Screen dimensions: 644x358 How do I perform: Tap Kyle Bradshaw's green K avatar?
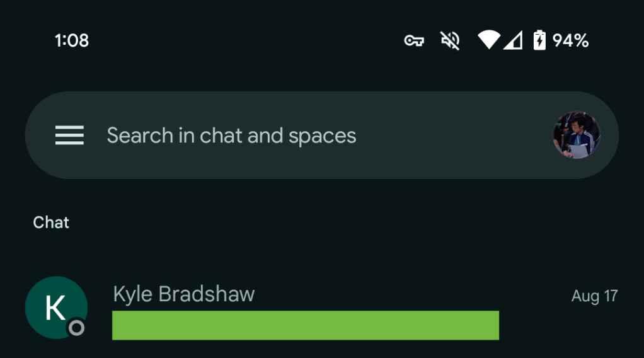[55, 307]
